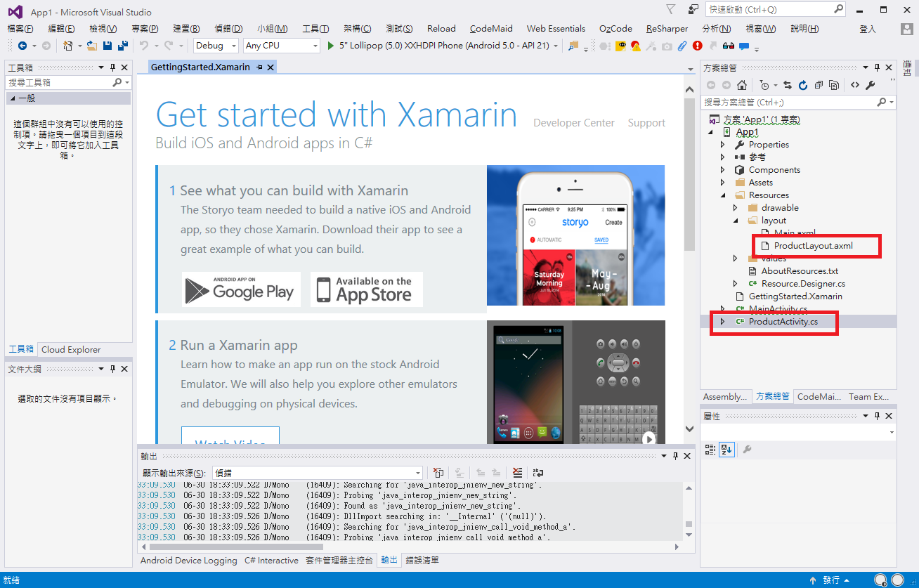Switch to the Team Explorer tab
Viewport: 919px width, 588px height.
869,397
